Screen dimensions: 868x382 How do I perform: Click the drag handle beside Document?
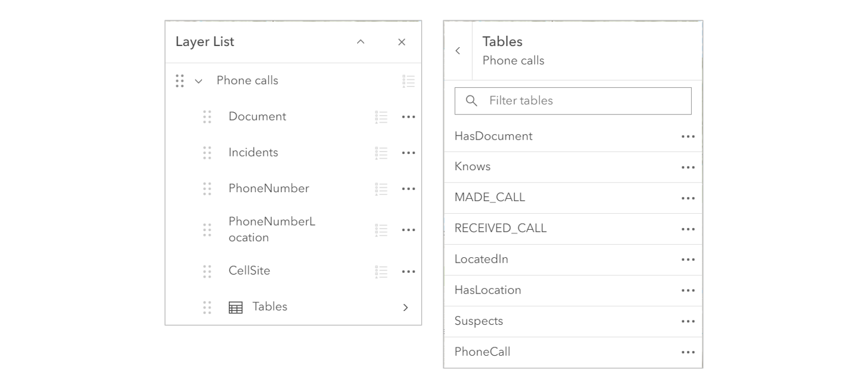pyautogui.click(x=207, y=116)
